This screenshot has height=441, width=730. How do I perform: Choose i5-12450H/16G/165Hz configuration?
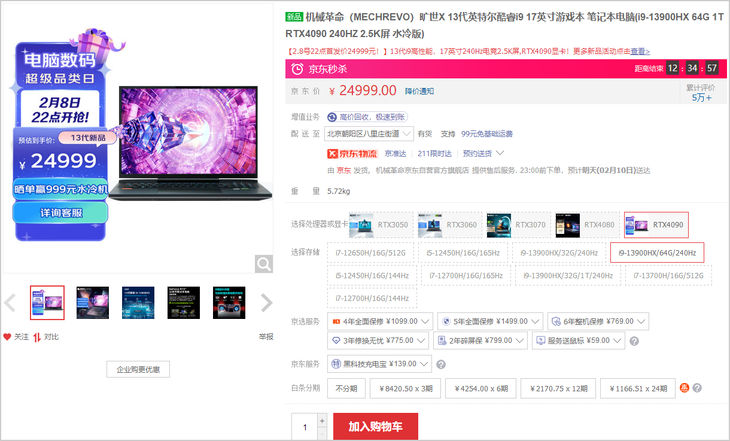click(463, 253)
